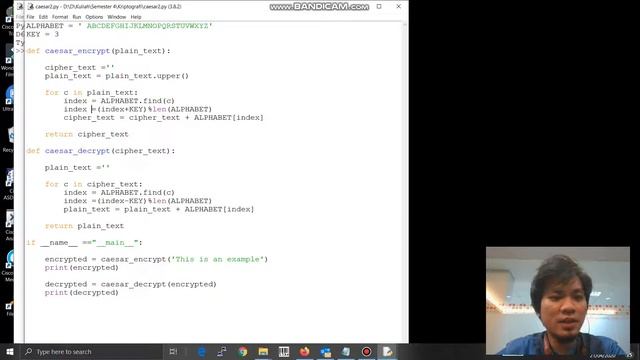Launch Microsoft Edge from the taskbar
Viewport: 640px width, 360px height.
click(x=202, y=351)
